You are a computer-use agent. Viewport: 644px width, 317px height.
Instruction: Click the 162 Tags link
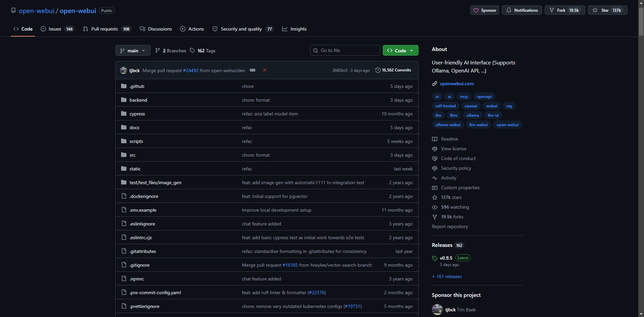click(203, 51)
